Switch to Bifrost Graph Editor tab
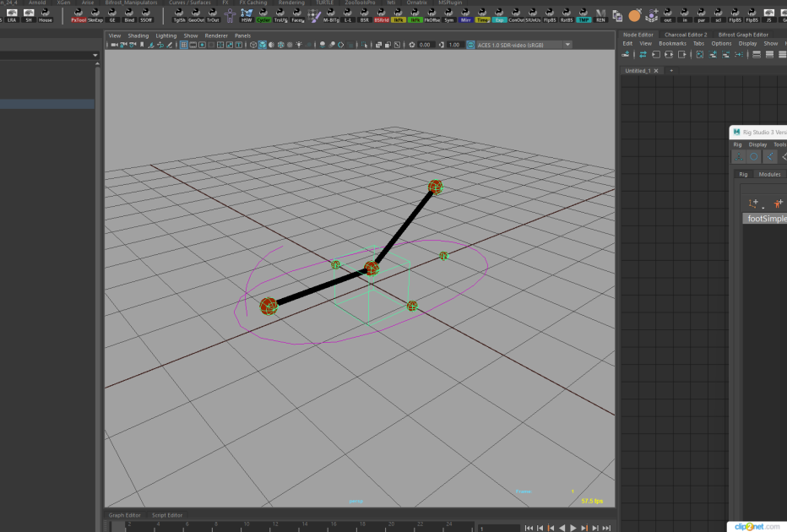The image size is (787, 532). click(x=743, y=35)
